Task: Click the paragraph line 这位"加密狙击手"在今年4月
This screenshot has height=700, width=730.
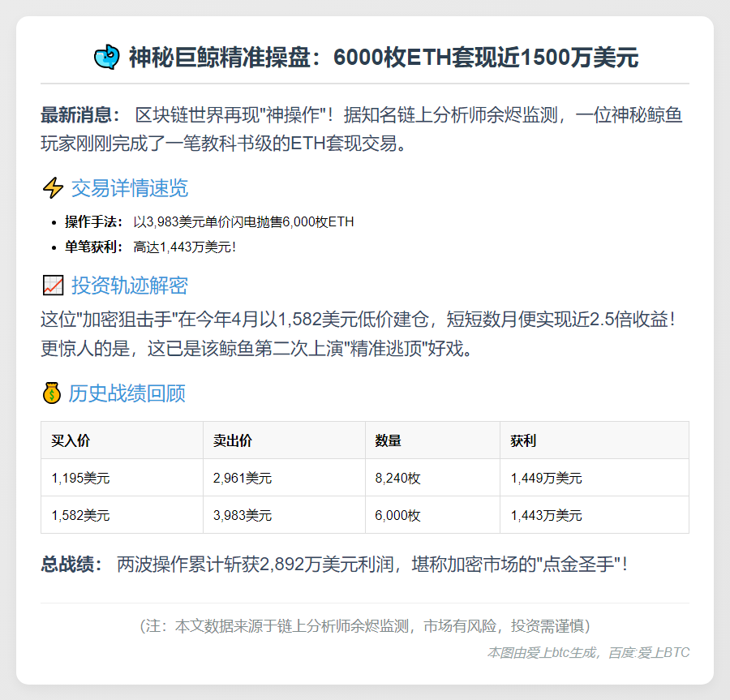Action: pyautogui.click(x=359, y=320)
